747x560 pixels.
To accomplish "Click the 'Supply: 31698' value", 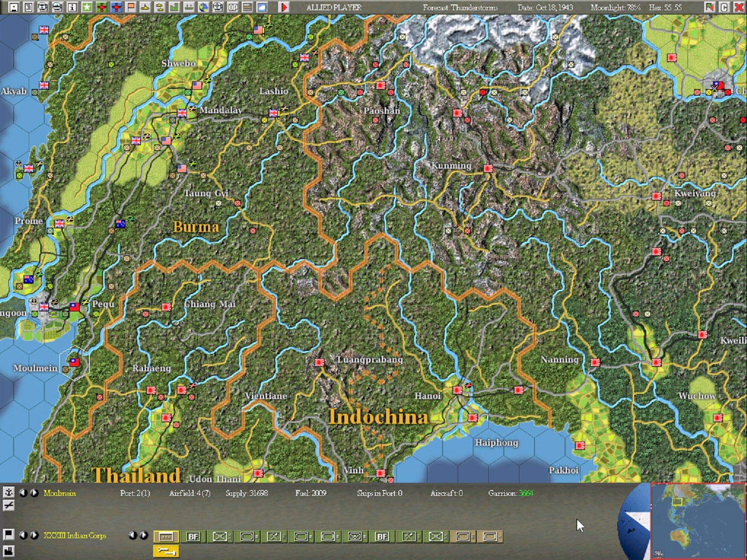I will tap(247, 493).
